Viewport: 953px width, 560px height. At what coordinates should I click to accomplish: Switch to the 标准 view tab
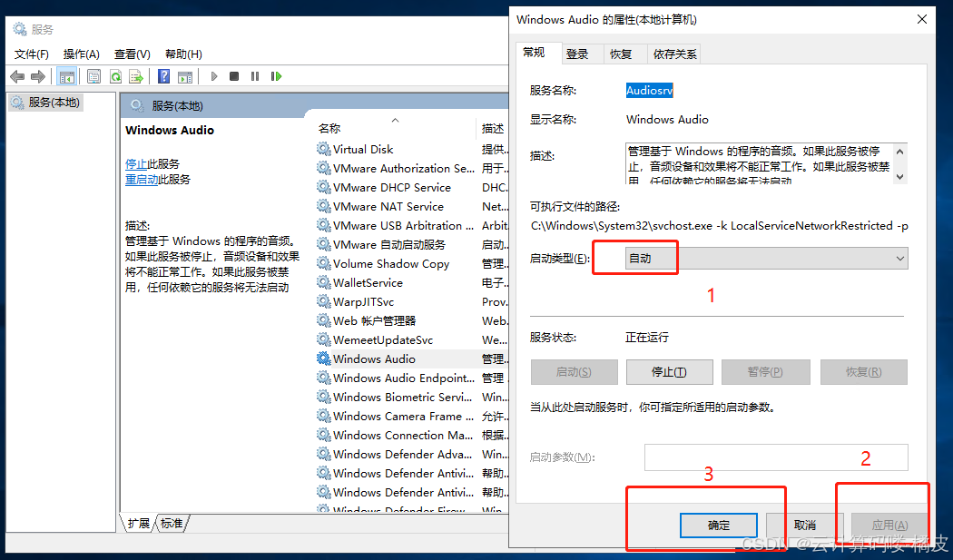click(x=172, y=523)
